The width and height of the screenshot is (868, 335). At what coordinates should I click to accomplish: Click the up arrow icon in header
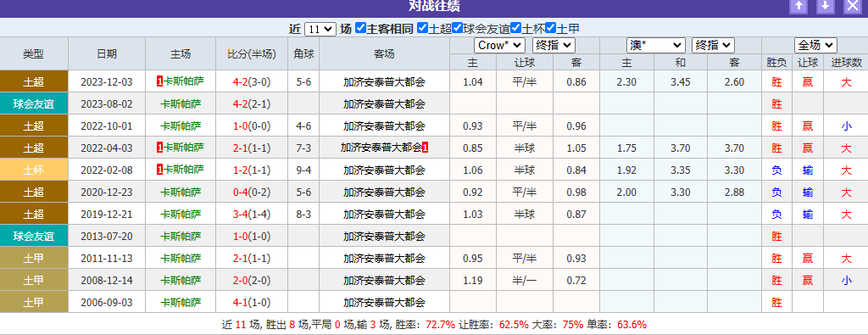(x=798, y=6)
